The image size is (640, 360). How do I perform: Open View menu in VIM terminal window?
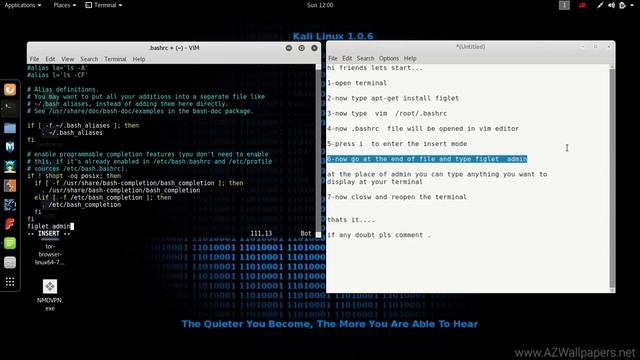coord(68,59)
